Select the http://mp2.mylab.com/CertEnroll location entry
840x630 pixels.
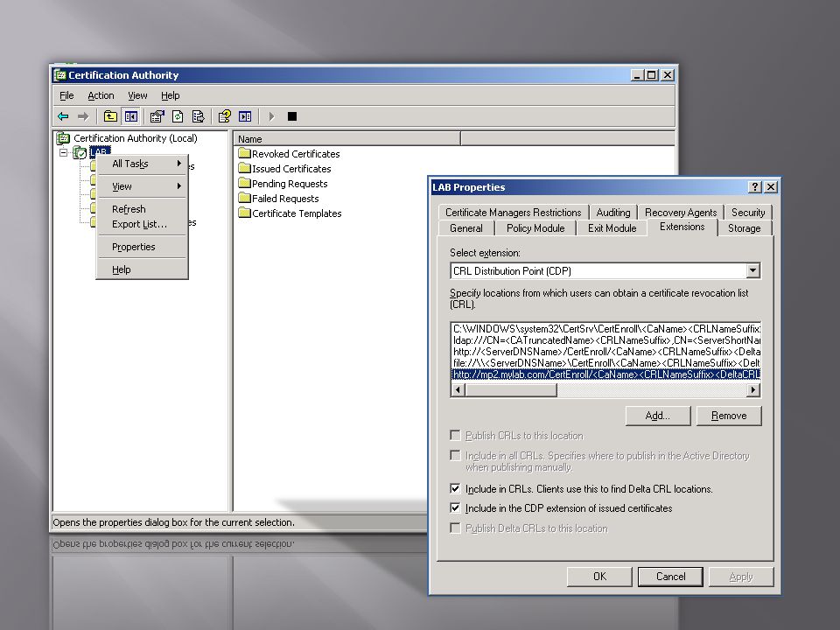point(605,374)
